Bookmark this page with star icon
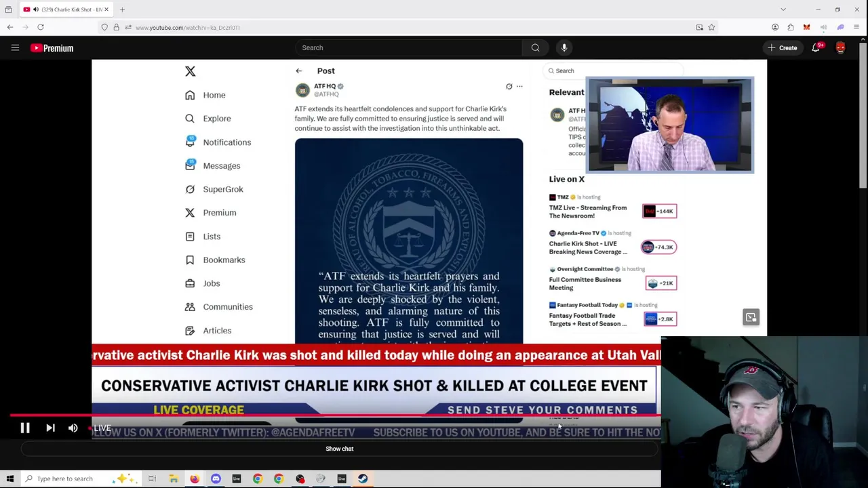The height and width of the screenshot is (488, 868). 711,27
